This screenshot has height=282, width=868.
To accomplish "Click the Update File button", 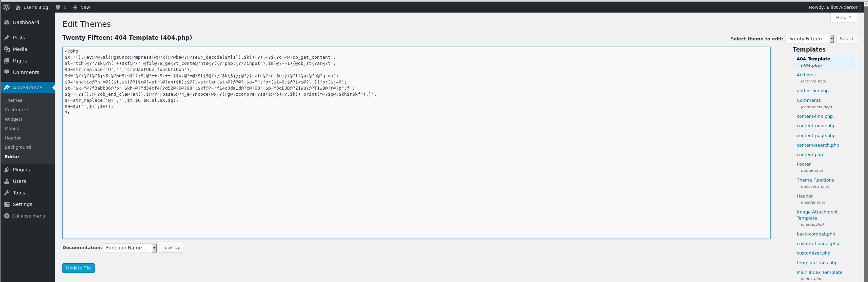I will point(78,268).
